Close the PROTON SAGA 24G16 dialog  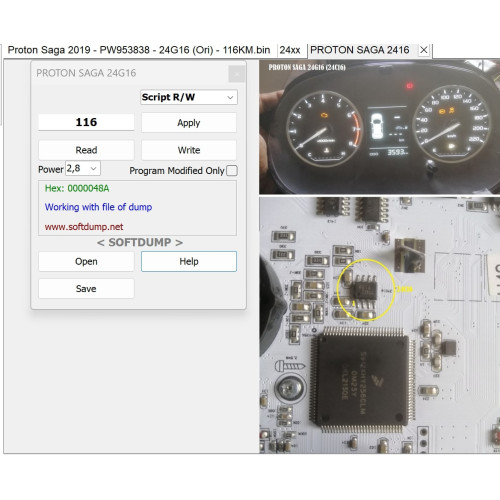(x=237, y=74)
